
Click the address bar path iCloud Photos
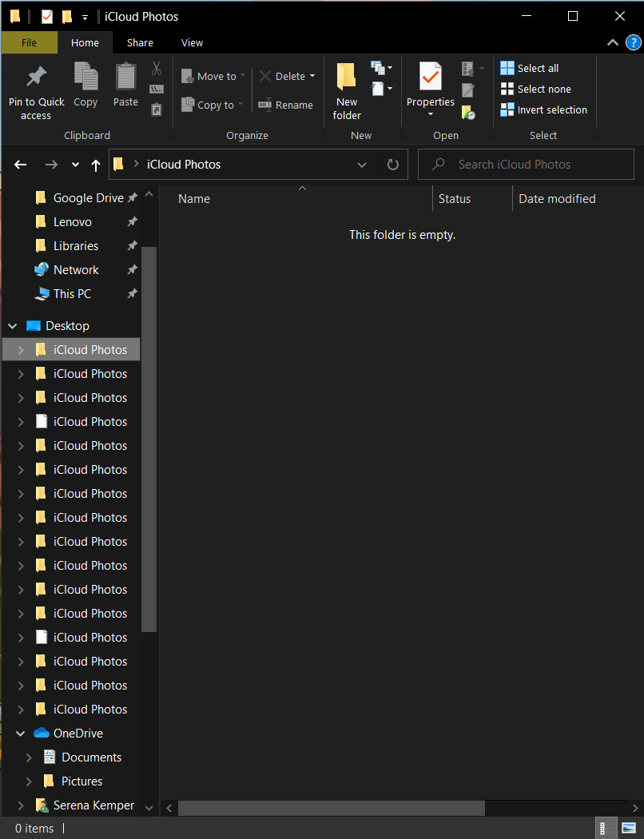click(184, 165)
